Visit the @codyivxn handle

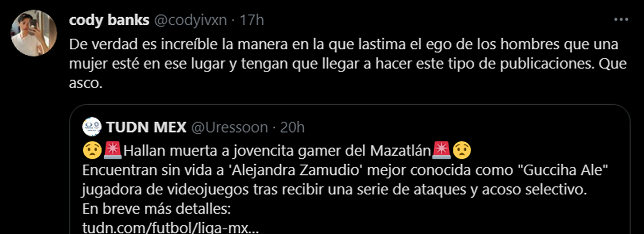tap(192, 20)
